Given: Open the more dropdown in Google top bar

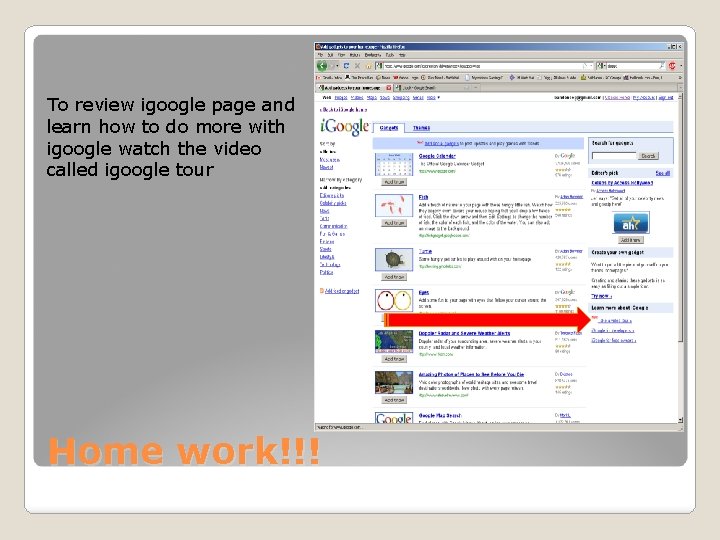Looking at the screenshot, I should (433, 98).
